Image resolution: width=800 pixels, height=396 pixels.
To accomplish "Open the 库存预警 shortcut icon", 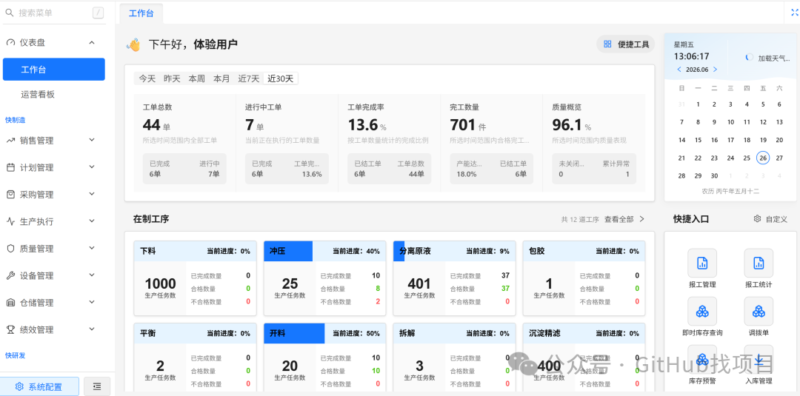I will (702, 359).
